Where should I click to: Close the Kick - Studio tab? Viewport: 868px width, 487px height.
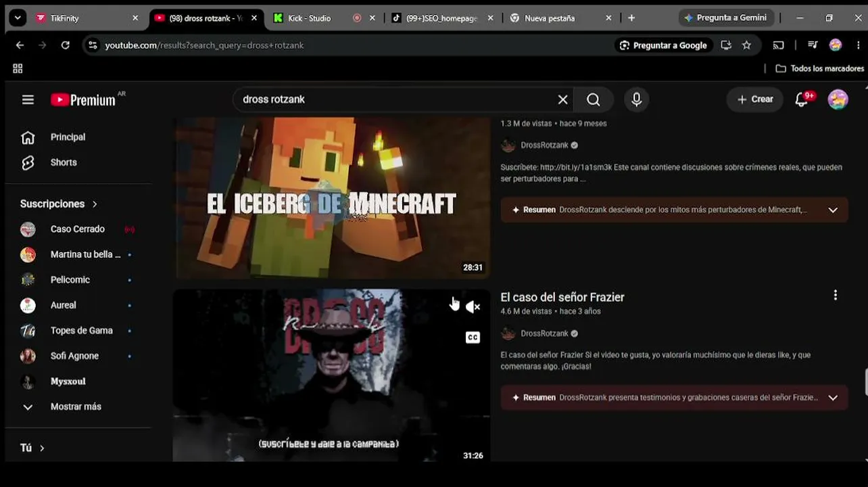click(x=372, y=18)
